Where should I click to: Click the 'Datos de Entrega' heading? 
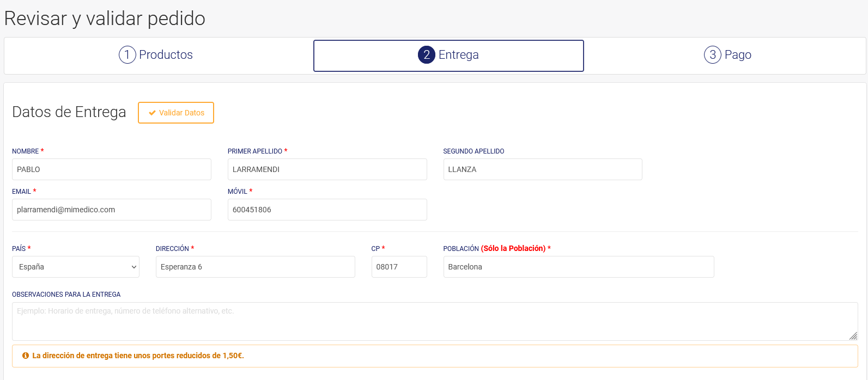click(69, 112)
